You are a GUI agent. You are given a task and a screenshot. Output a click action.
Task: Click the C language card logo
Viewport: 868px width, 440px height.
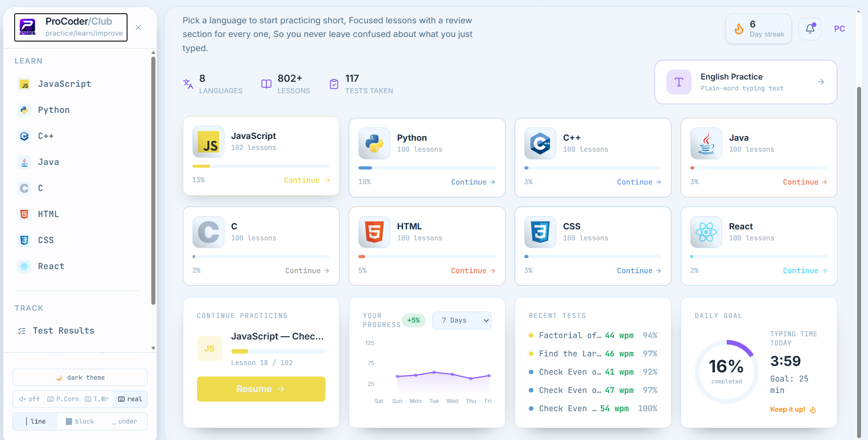pos(208,232)
